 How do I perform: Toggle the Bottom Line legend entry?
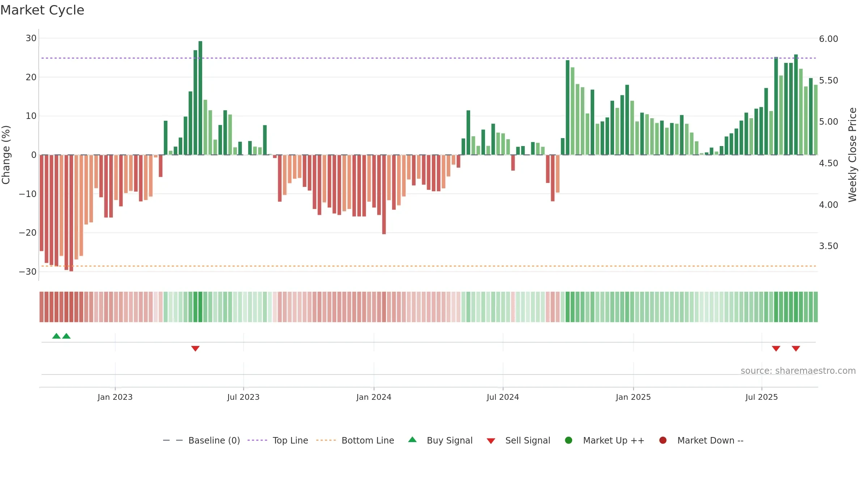(355, 440)
